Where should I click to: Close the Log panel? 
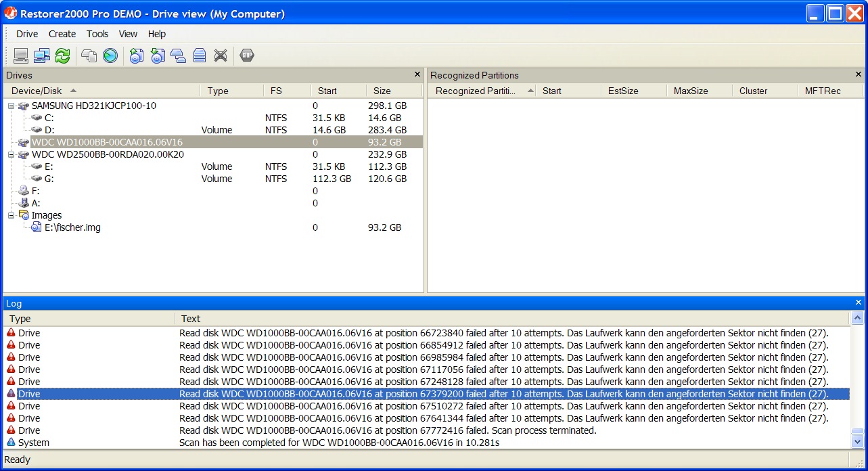pos(859,303)
